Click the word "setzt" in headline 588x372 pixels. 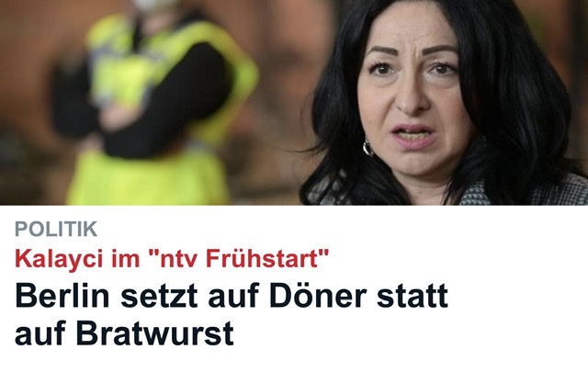[x=159, y=297]
